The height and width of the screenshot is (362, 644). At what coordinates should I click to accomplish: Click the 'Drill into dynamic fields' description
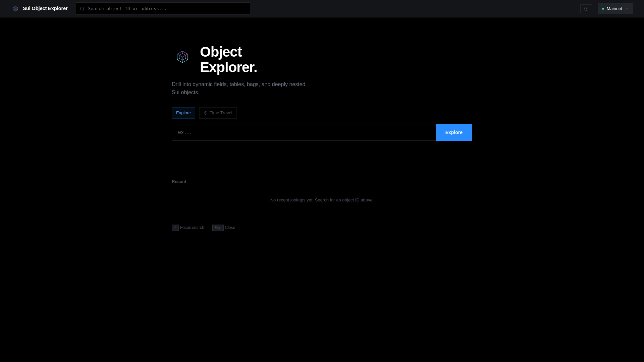(x=238, y=88)
